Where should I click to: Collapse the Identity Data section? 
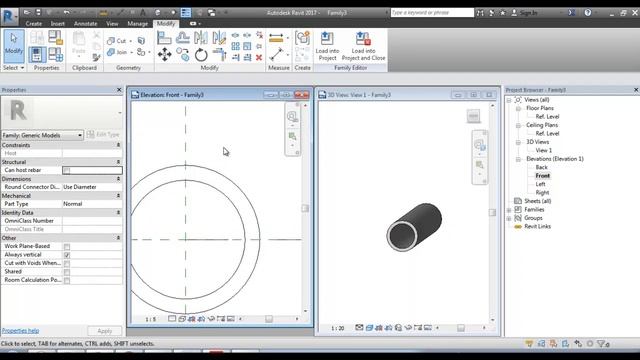tap(118, 213)
